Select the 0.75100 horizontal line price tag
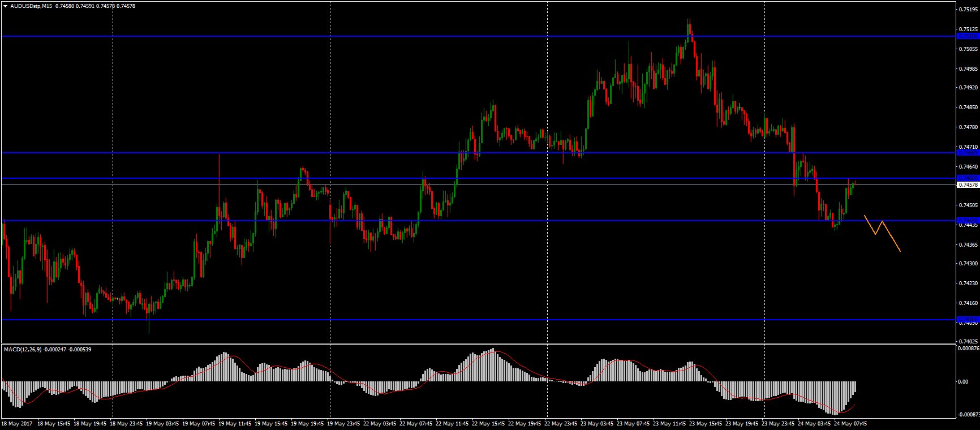This screenshot has width=980, height=430. 968,36
